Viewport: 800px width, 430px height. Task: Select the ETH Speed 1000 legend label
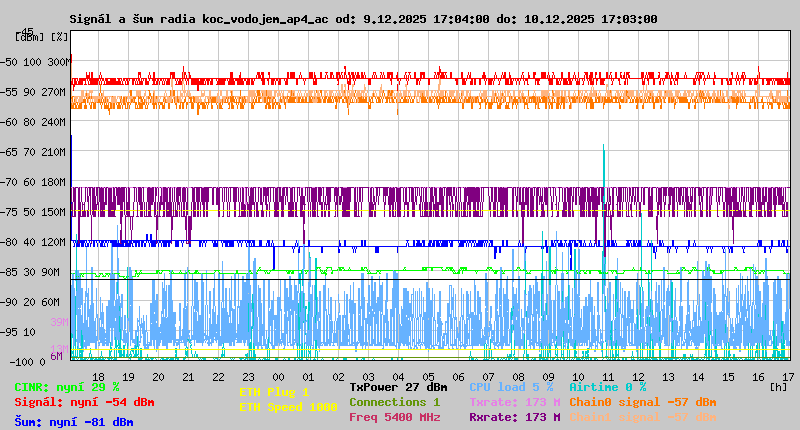point(288,407)
